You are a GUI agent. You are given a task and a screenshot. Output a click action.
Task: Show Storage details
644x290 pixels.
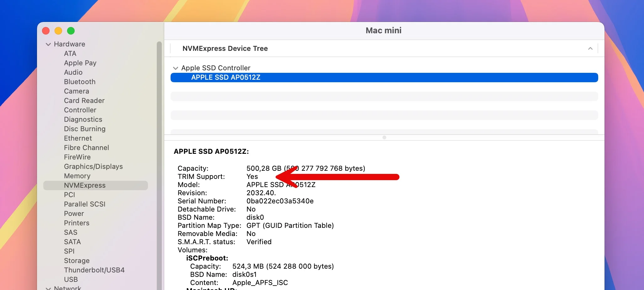click(x=77, y=260)
